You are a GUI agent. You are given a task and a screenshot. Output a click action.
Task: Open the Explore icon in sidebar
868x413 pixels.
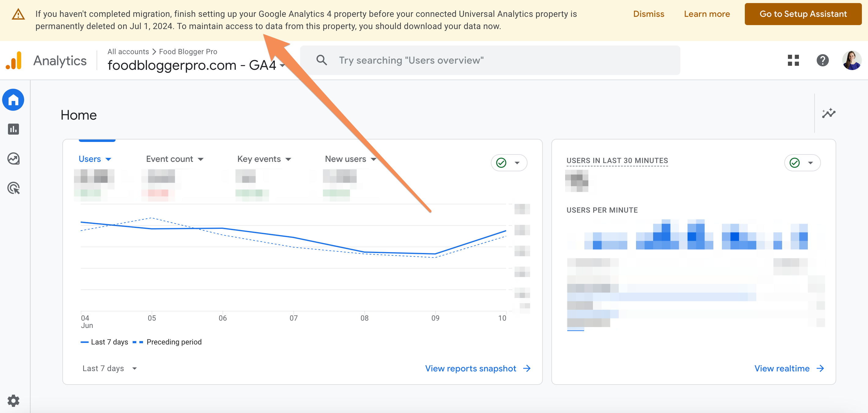pos(13,158)
